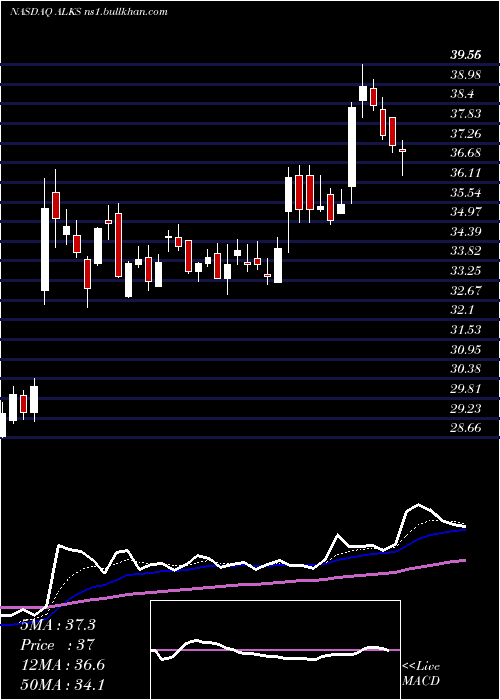This screenshot has width=500, height=700.
Task: Click the Live MACD label
Action: (421, 673)
